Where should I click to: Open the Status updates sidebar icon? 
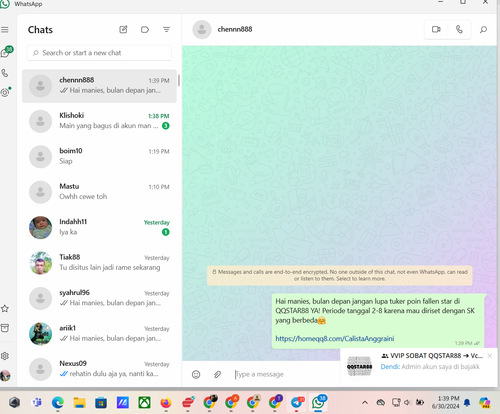click(x=5, y=92)
